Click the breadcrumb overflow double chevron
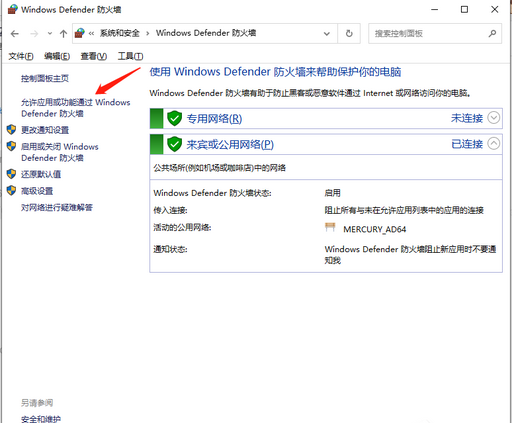The height and width of the screenshot is (423, 513). point(91,33)
